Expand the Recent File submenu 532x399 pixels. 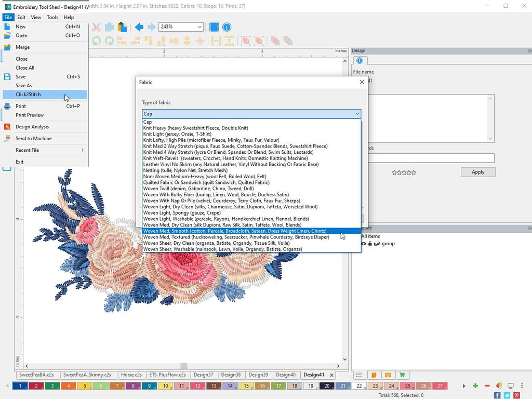point(45,150)
